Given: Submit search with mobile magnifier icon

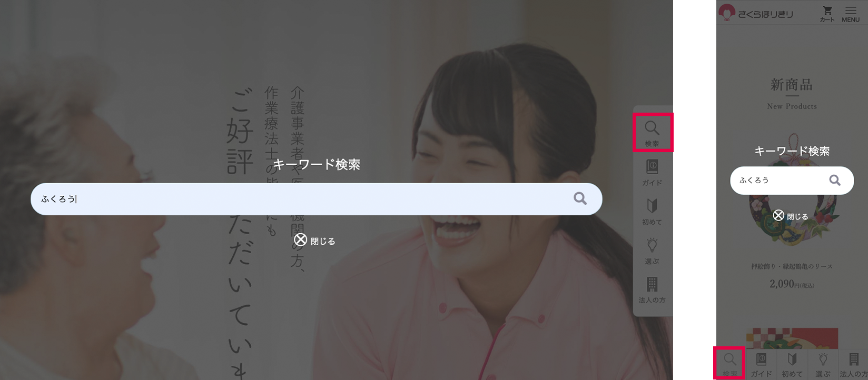Looking at the screenshot, I should (835, 181).
